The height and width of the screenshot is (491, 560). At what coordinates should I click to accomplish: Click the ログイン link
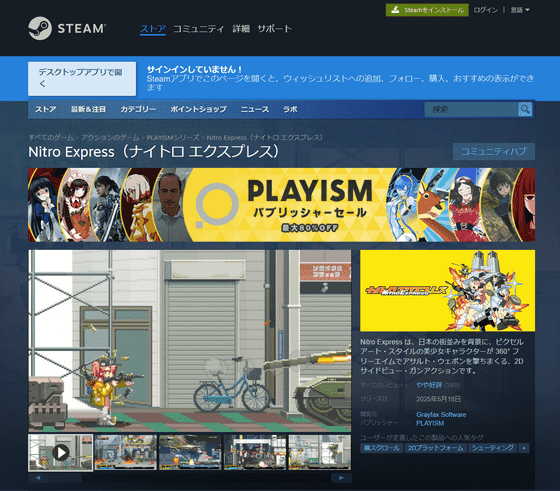pyautogui.click(x=485, y=10)
